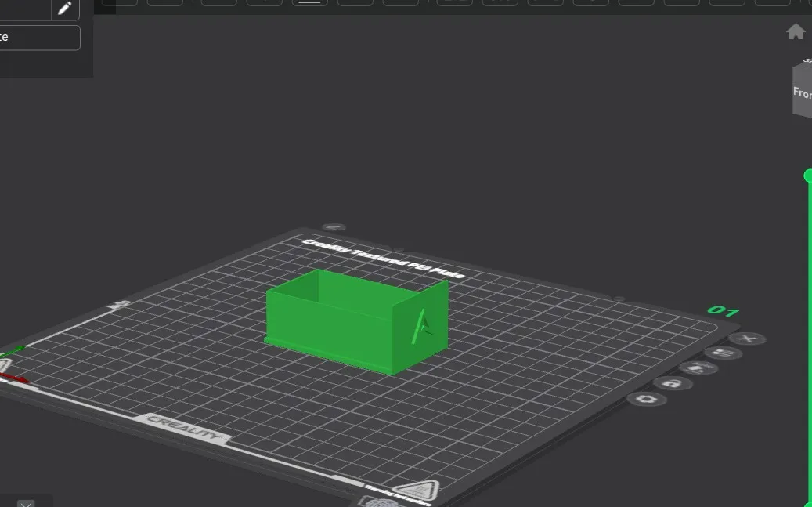Screen dimensions: 812x507
Task: Reset the view with the home icon
Action: [796, 32]
